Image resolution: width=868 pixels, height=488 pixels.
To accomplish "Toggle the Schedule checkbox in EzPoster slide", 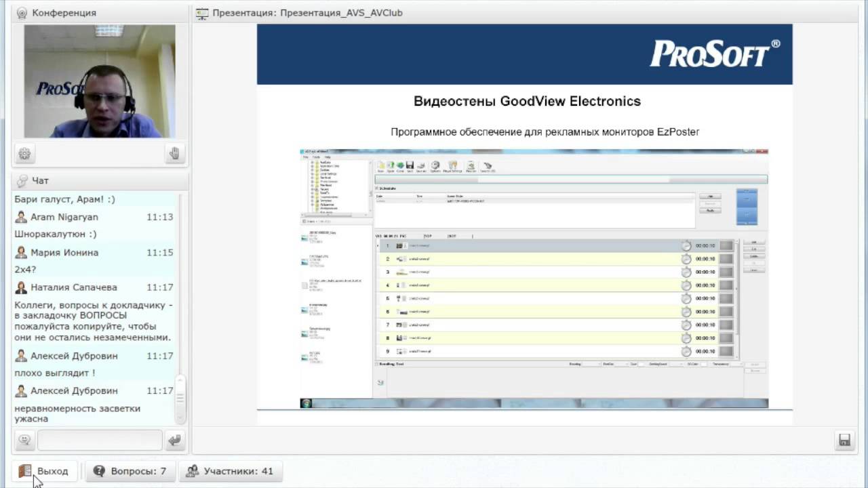I will coord(378,188).
